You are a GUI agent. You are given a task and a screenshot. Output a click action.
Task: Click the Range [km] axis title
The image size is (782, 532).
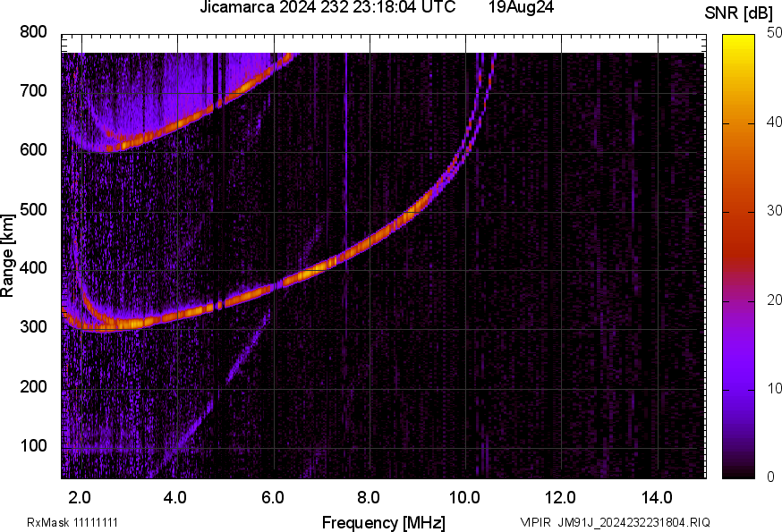point(7,256)
